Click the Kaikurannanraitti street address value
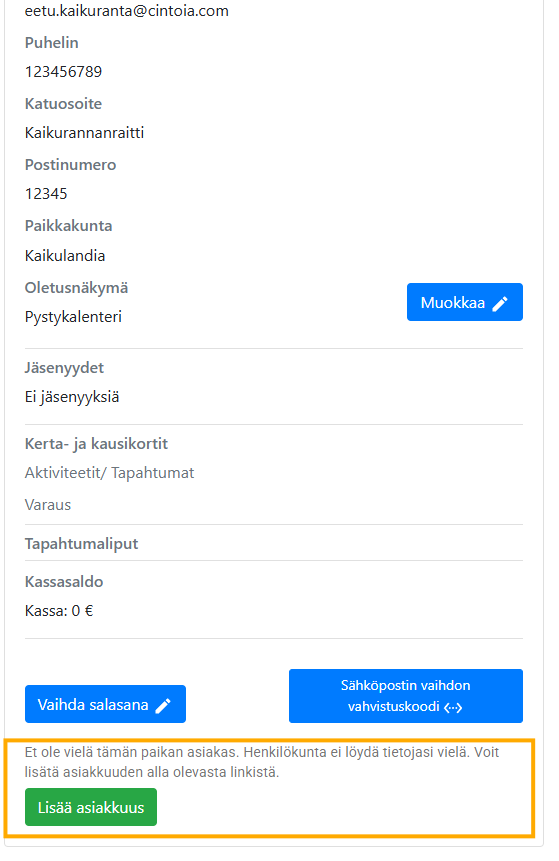559x861 pixels. (84, 133)
